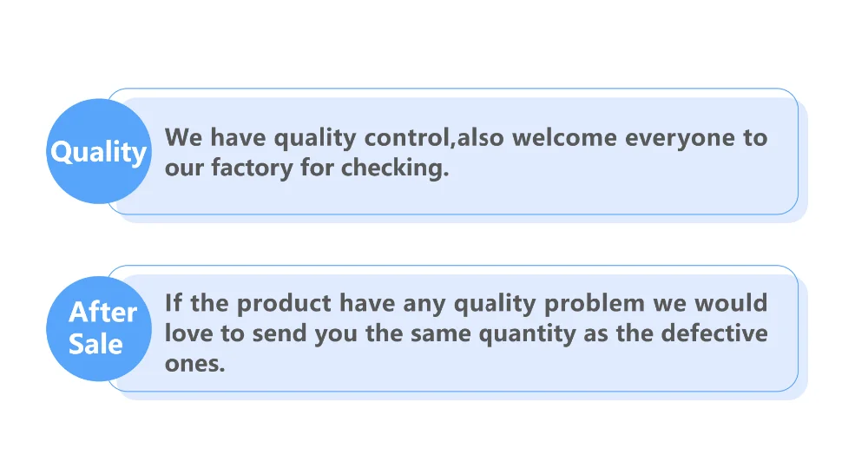Click the text "We have quality control"
Viewport: 868px width, 475px height.
[x=308, y=137]
